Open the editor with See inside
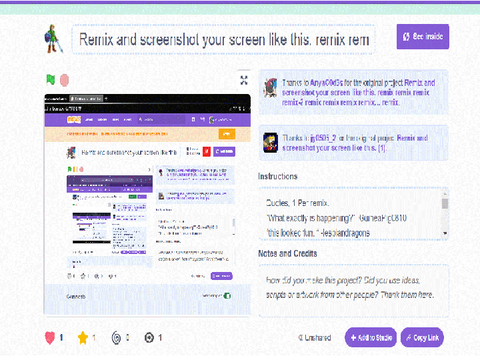Viewport: 480px width, 360px height. click(x=423, y=36)
